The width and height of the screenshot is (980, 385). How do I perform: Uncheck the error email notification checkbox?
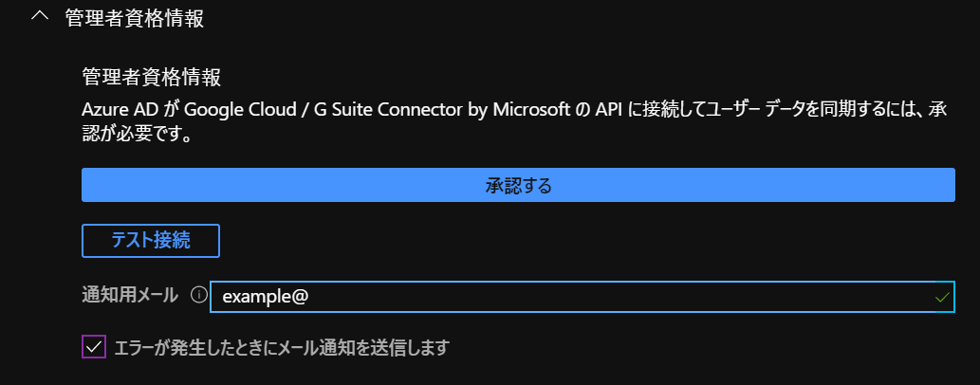tap(94, 347)
